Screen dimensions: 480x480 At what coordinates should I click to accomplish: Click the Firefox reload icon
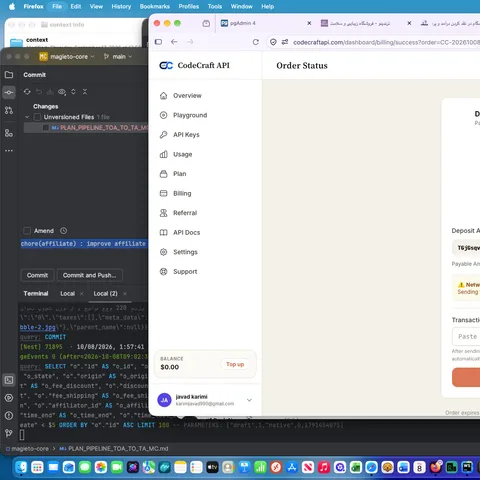pos(256,42)
